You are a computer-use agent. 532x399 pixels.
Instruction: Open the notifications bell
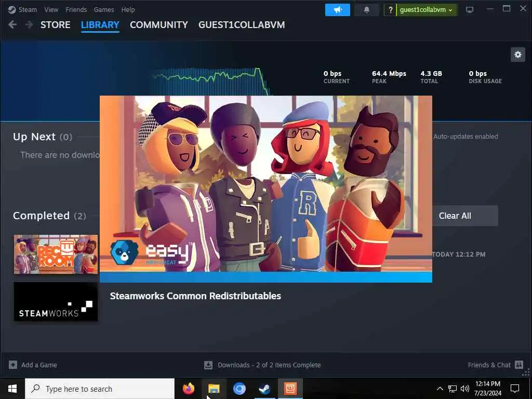[x=366, y=10]
